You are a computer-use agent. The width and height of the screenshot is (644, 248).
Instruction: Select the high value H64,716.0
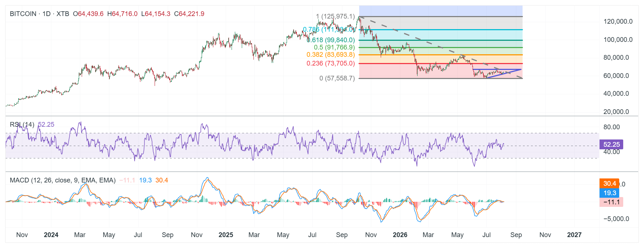122,14
